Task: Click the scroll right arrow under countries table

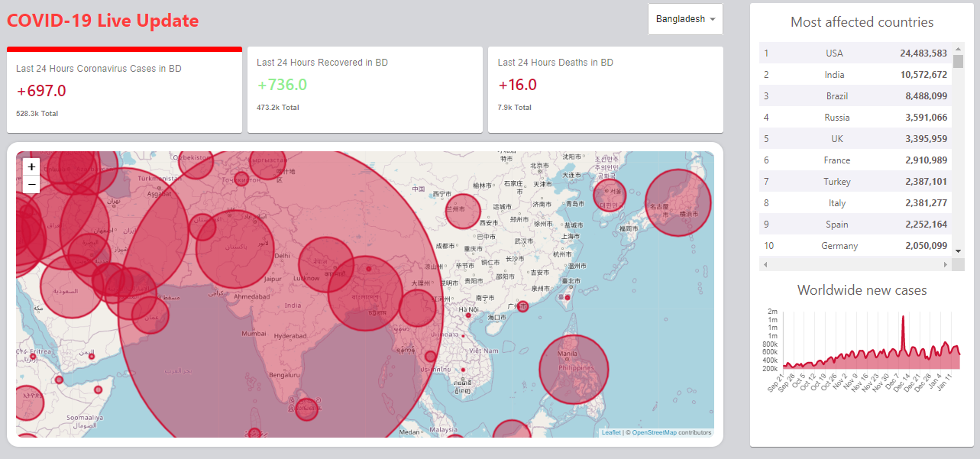Action: coord(946,264)
